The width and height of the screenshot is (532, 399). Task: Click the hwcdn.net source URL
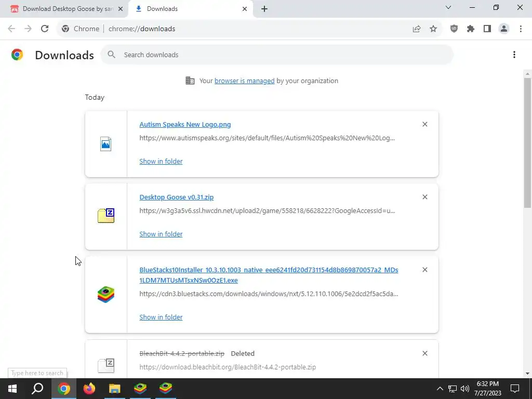pyautogui.click(x=267, y=211)
